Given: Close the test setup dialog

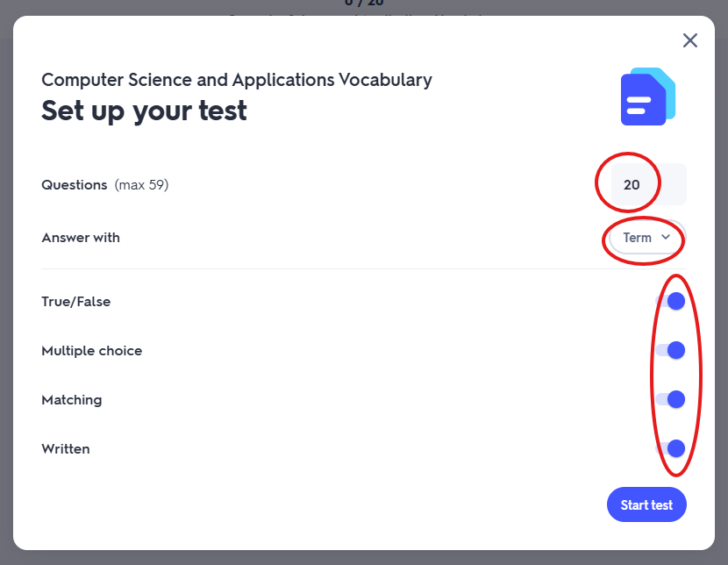Looking at the screenshot, I should [x=690, y=40].
